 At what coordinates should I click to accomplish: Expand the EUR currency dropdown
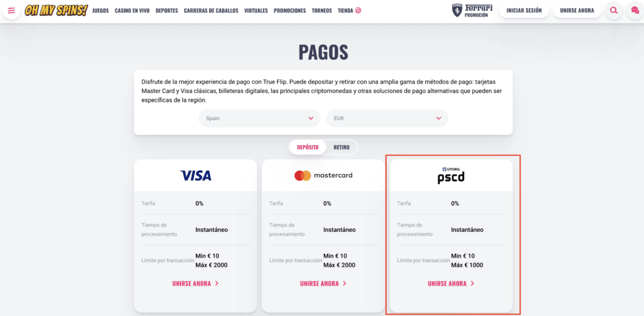coord(387,118)
